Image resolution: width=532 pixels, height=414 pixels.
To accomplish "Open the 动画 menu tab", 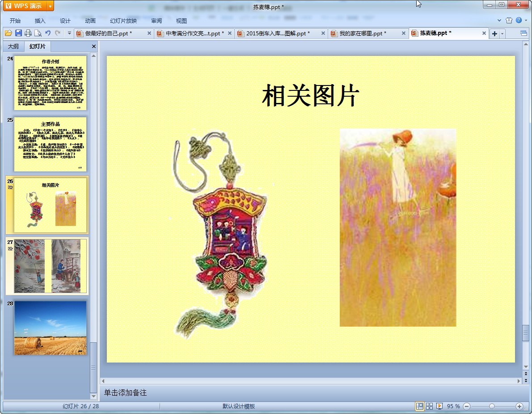I will pos(90,21).
